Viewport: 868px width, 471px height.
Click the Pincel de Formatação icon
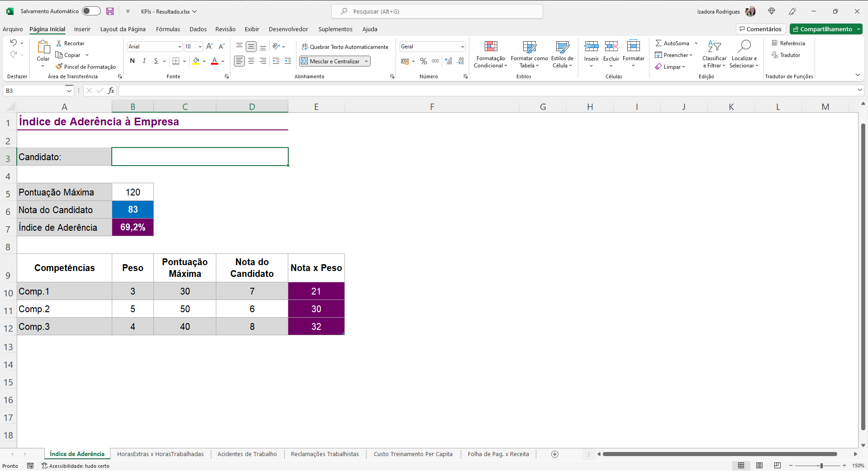pyautogui.click(x=59, y=67)
